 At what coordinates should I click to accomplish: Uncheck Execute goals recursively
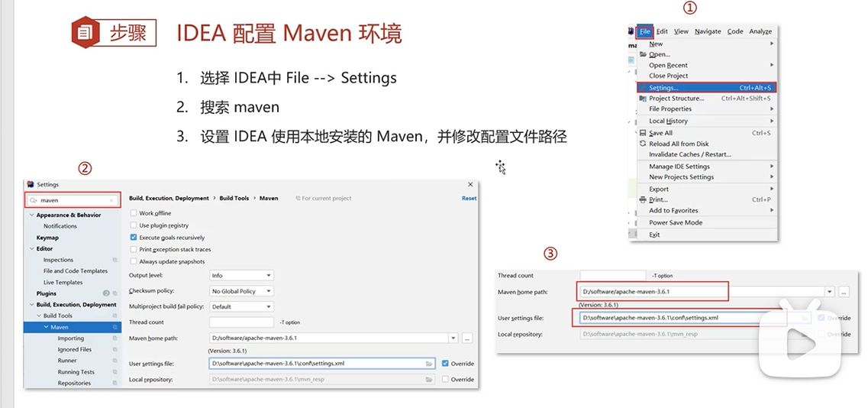[x=134, y=238]
